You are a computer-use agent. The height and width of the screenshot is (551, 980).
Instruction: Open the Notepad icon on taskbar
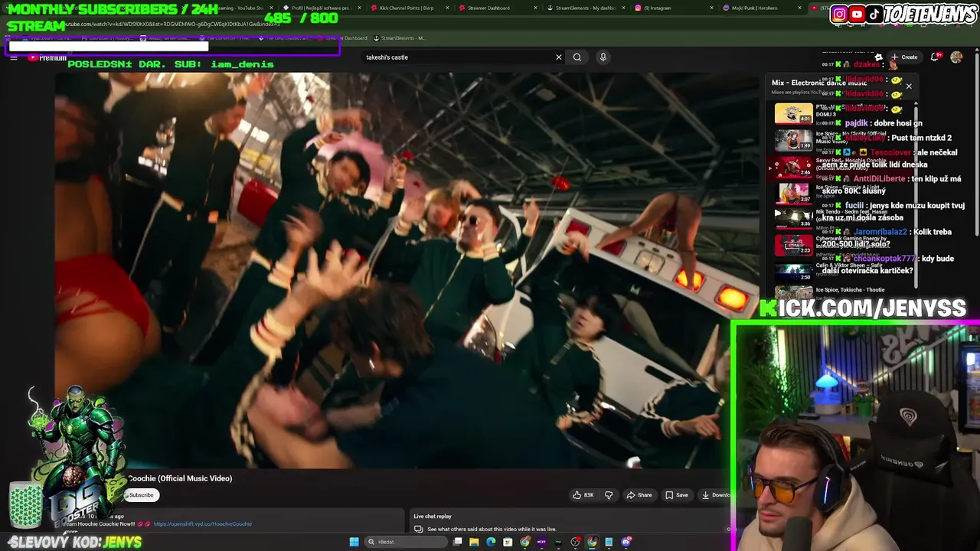pos(609,542)
